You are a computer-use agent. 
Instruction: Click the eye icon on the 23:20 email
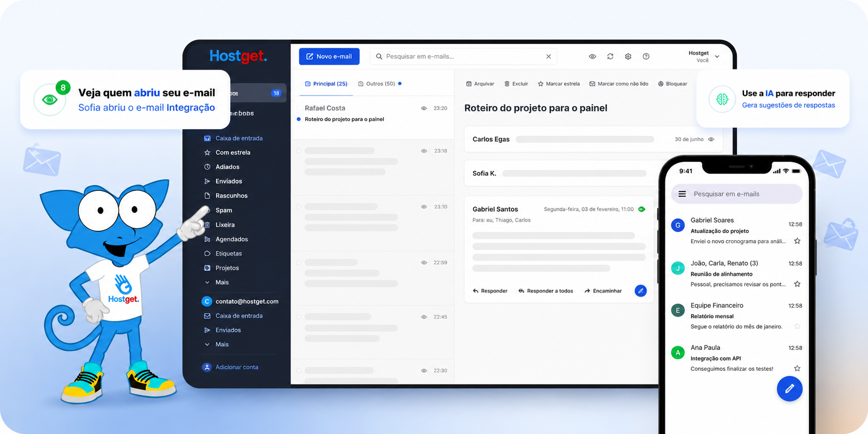click(x=424, y=108)
